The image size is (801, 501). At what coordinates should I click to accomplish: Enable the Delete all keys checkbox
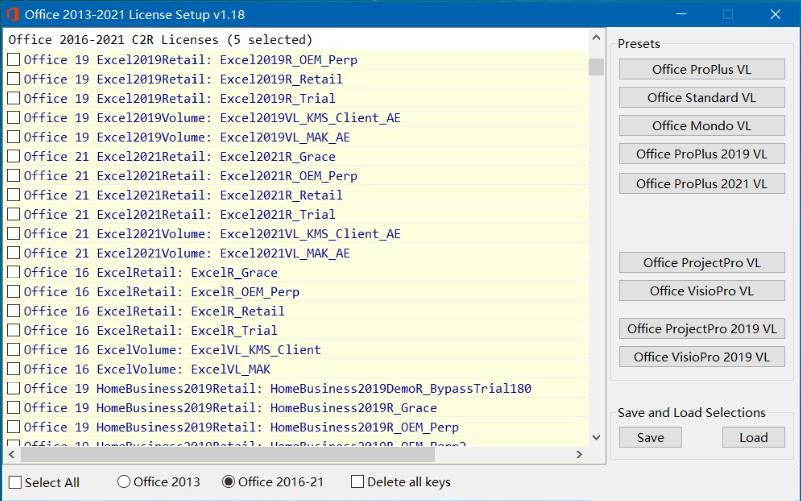[357, 482]
